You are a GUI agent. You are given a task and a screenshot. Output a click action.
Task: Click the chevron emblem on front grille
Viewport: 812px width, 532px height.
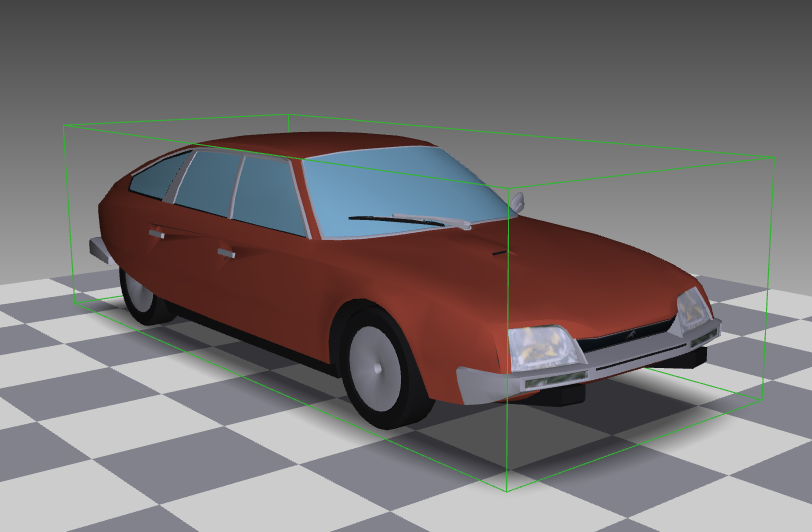pyautogui.click(x=631, y=335)
